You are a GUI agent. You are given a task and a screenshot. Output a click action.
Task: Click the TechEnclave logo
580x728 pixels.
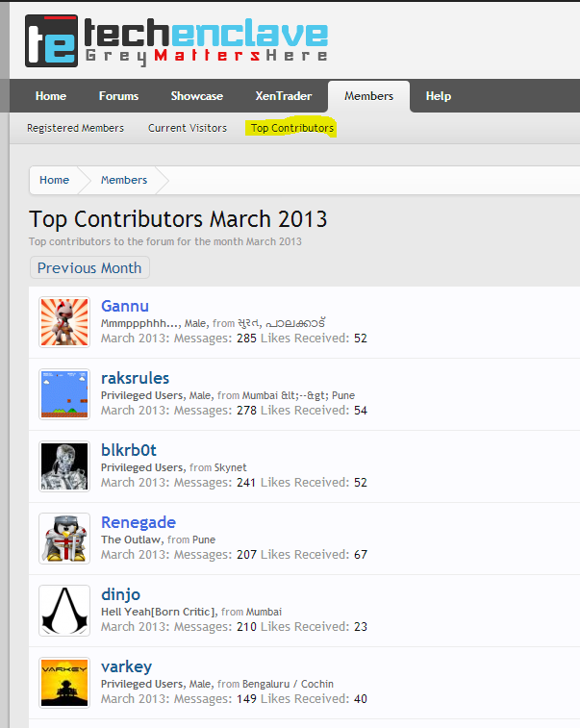click(x=176, y=40)
